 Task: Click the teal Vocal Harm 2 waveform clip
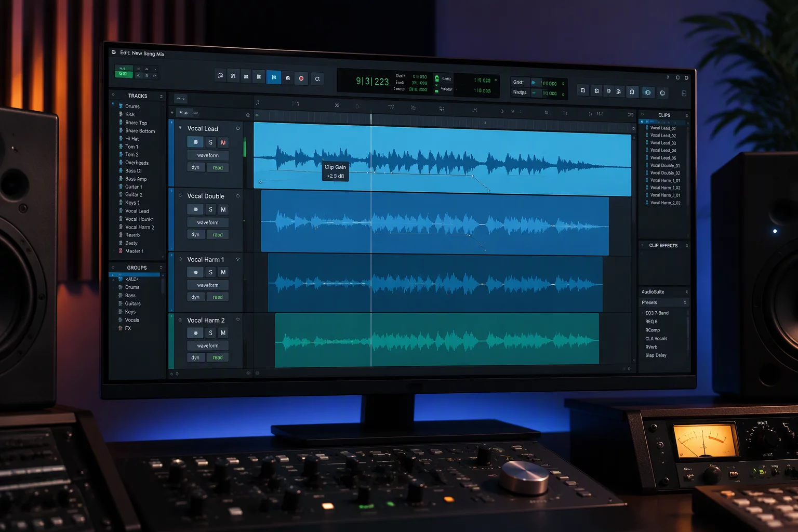pyautogui.click(x=437, y=339)
